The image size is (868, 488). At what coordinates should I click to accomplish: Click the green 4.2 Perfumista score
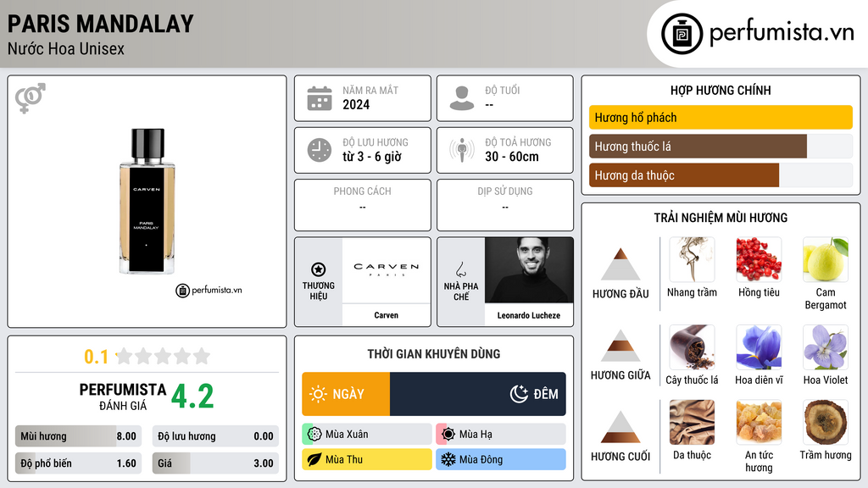[x=192, y=396]
